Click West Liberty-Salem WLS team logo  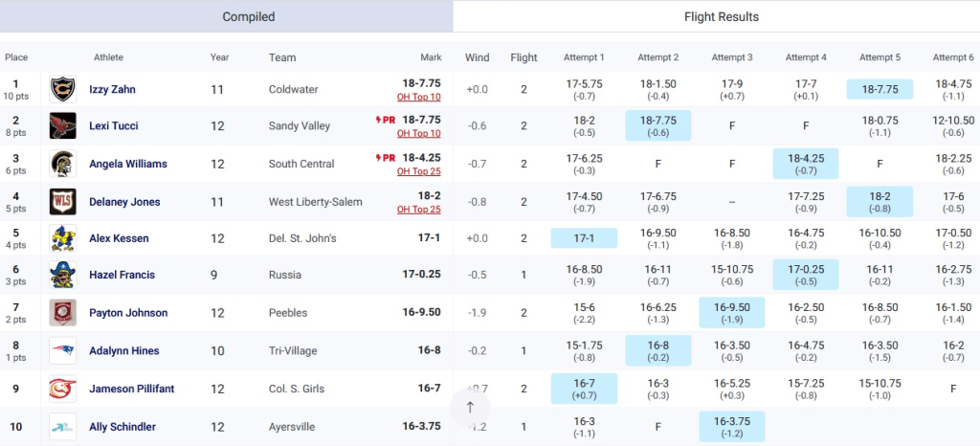tap(63, 202)
